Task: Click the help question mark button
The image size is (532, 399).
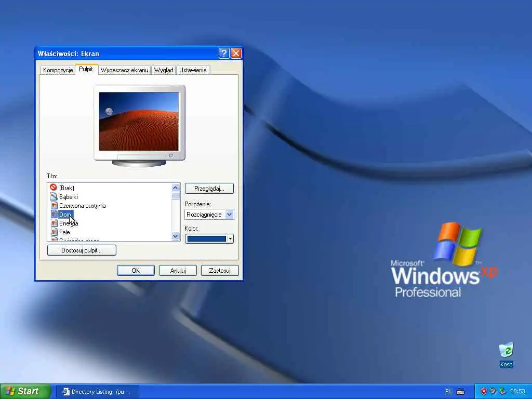Action: pos(223,54)
